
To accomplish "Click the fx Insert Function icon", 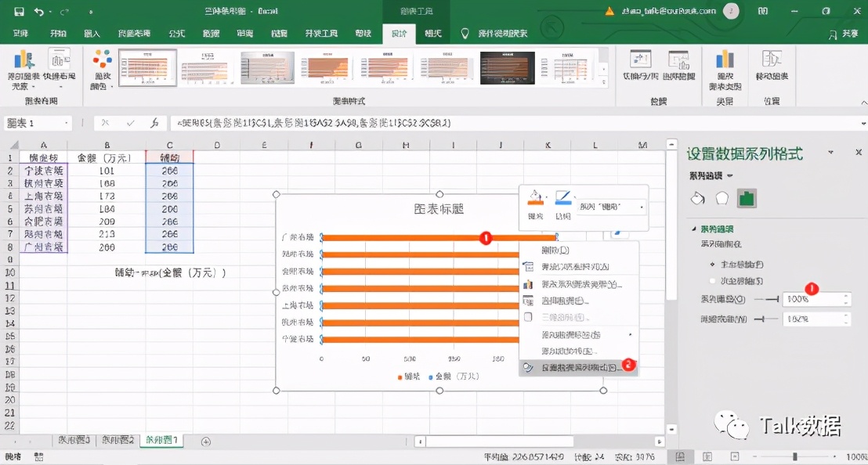I will [x=154, y=123].
